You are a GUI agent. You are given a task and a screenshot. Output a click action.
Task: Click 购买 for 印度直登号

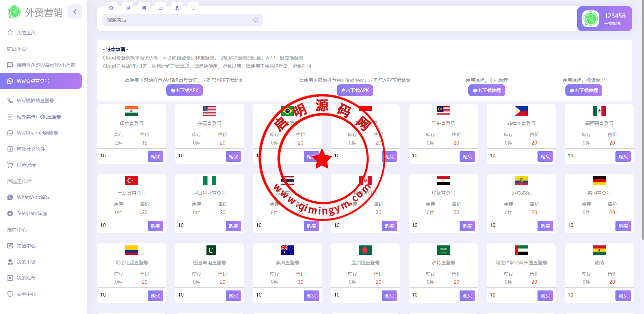[x=155, y=157]
